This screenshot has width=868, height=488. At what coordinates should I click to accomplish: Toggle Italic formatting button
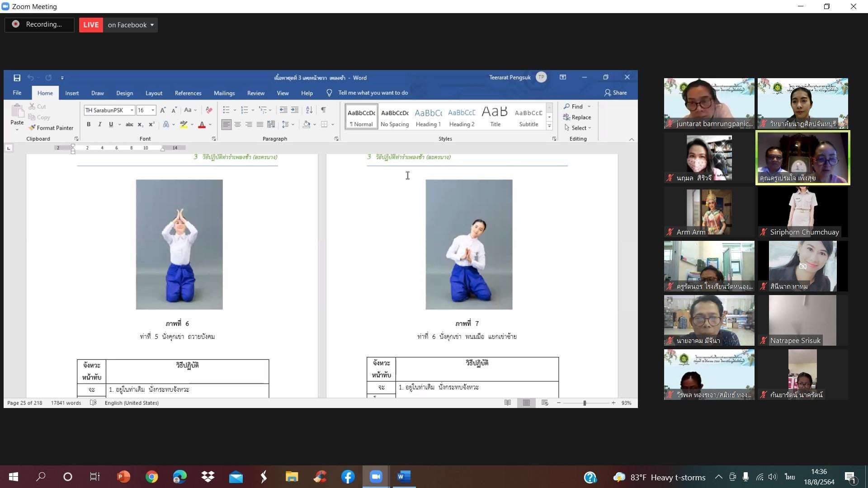99,125
